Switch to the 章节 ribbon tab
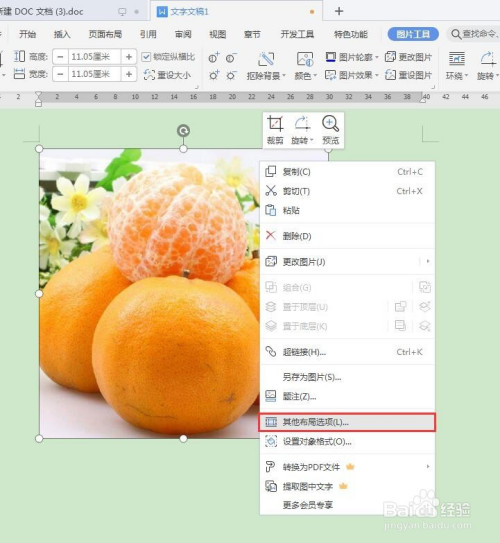The image size is (500, 543). [252, 34]
